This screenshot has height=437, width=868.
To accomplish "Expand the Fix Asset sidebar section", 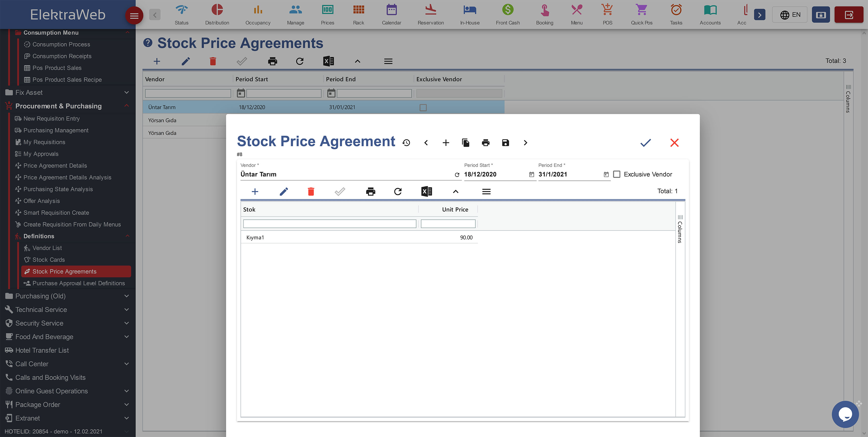I will tap(127, 92).
